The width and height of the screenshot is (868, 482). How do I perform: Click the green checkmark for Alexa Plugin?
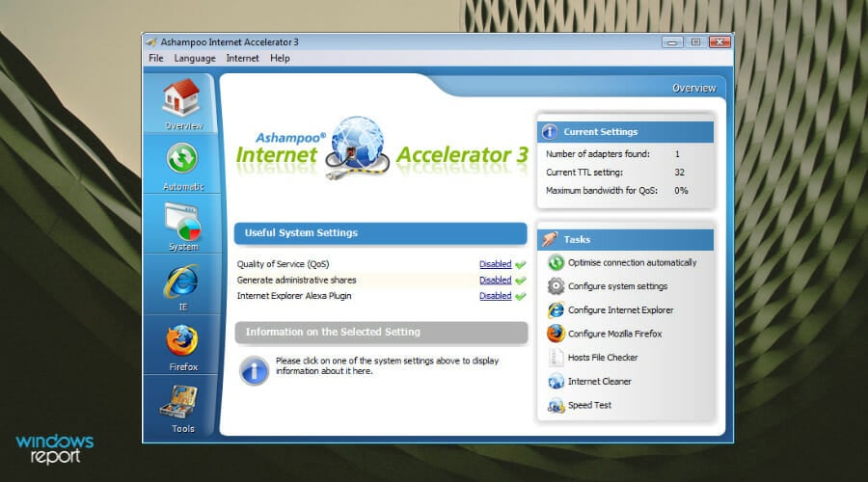point(521,296)
